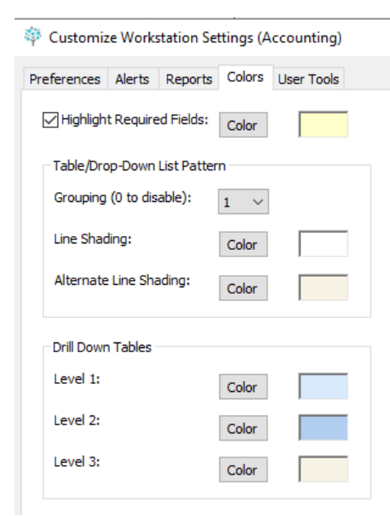The image size is (390, 516).
Task: Go to the Reports tab
Action: (x=189, y=79)
